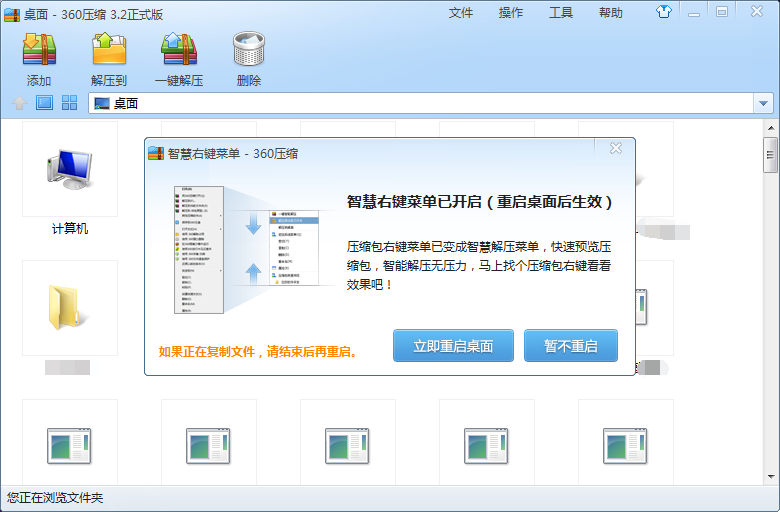This screenshot has width=780, height=512.
Task: Click the 一键解压 (one-click extract) icon
Action: coord(179,49)
